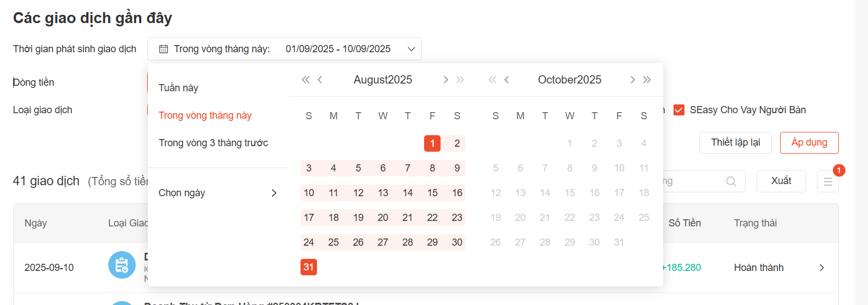Open the transaction date range dropdown

pyautogui.click(x=284, y=49)
